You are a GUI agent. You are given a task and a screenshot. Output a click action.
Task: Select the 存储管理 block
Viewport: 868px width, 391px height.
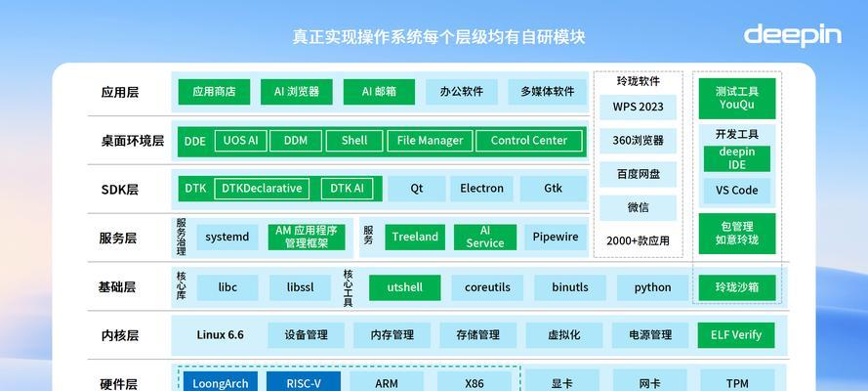pyautogui.click(x=478, y=335)
